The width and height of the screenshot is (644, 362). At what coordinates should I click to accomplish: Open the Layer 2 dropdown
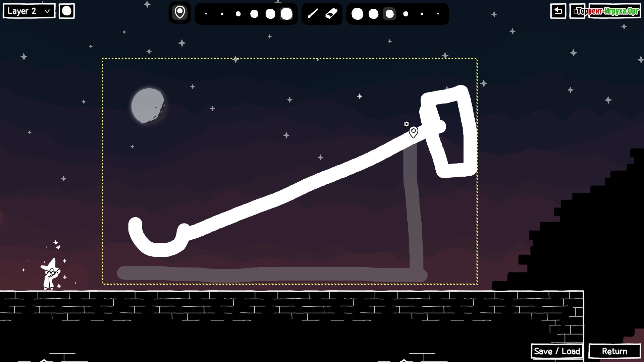click(29, 11)
